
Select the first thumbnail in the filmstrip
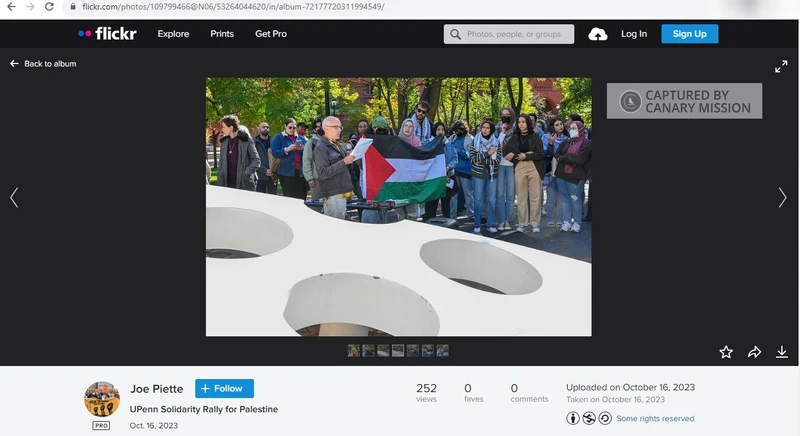click(x=354, y=351)
